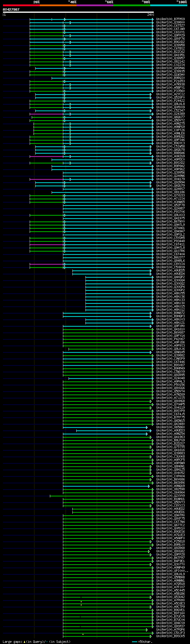Select the query label AV427907

(11, 9)
